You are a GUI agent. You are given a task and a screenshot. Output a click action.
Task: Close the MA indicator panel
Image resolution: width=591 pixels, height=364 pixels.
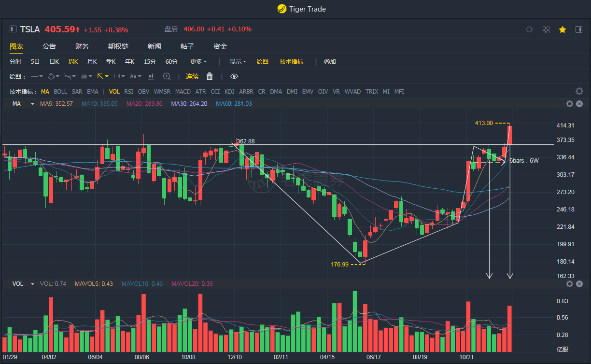coord(579,104)
